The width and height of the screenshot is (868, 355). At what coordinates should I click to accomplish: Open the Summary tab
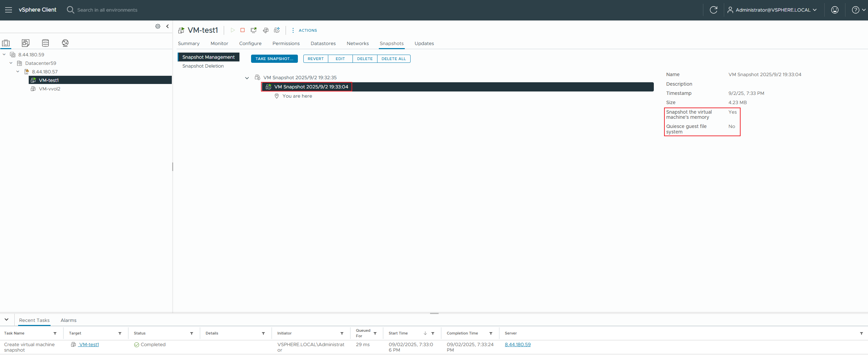point(189,43)
